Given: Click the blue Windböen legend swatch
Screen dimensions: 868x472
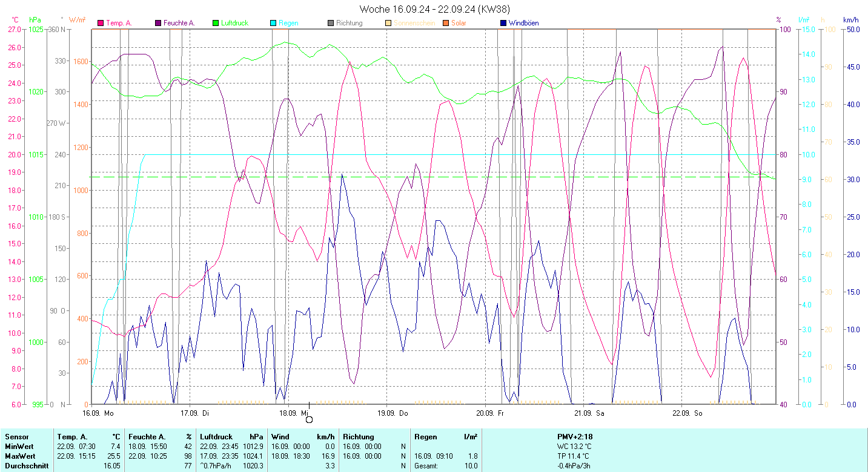Looking at the screenshot, I should pyautogui.click(x=503, y=23).
